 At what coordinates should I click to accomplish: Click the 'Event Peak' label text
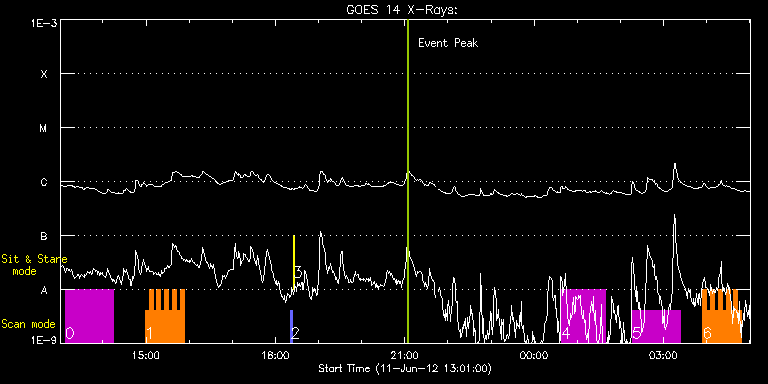pyautogui.click(x=448, y=43)
